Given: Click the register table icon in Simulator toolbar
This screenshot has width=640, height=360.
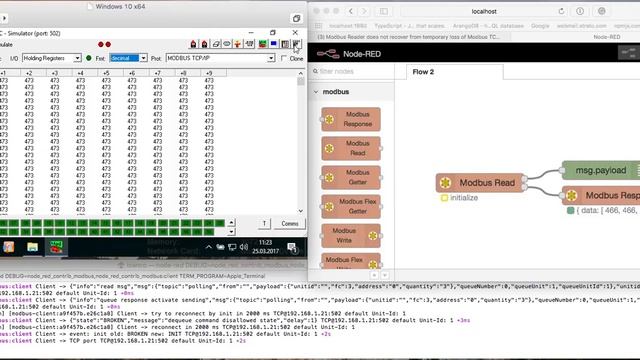Looking at the screenshot, I should pyautogui.click(x=285, y=44).
